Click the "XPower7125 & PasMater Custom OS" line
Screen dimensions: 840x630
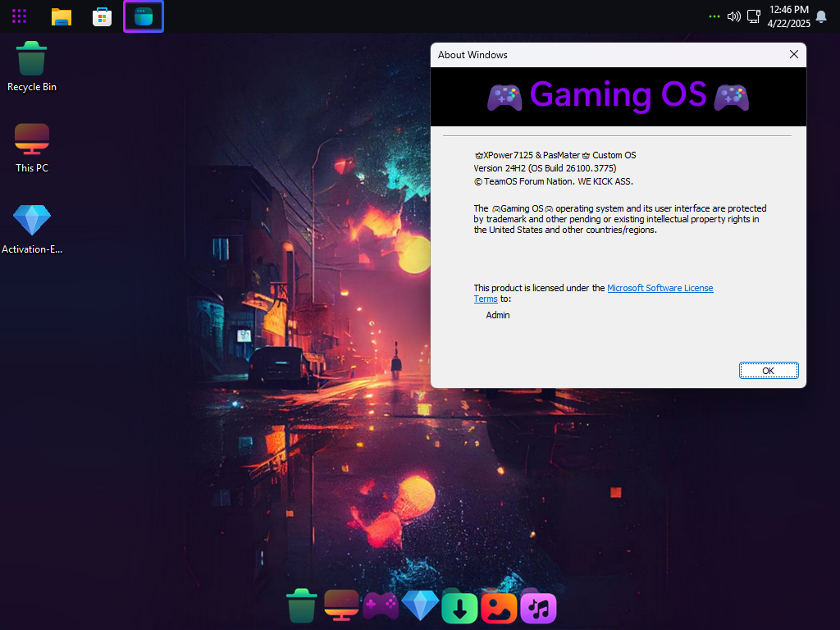pos(555,155)
